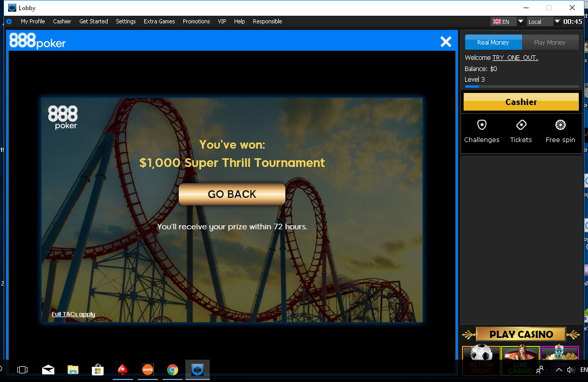Open File Explorer from taskbar
The width and height of the screenshot is (588, 382).
(73, 370)
